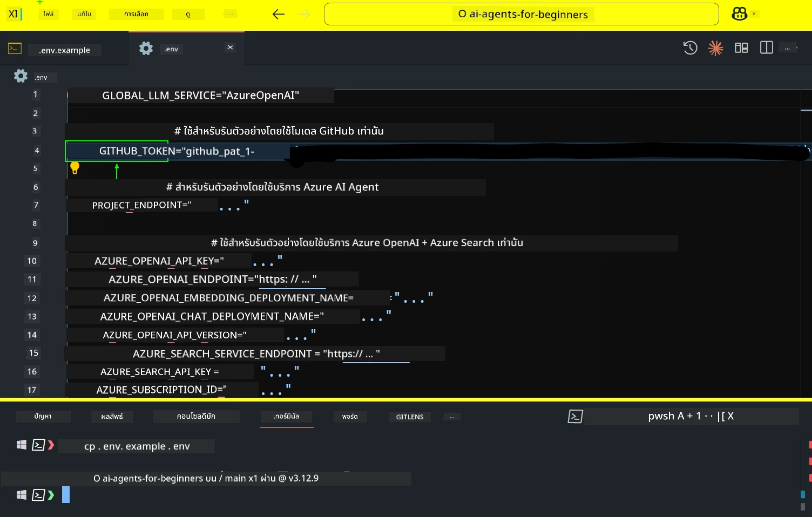
Task: Expand the Copilot dropdown arrow
Action: click(x=754, y=14)
